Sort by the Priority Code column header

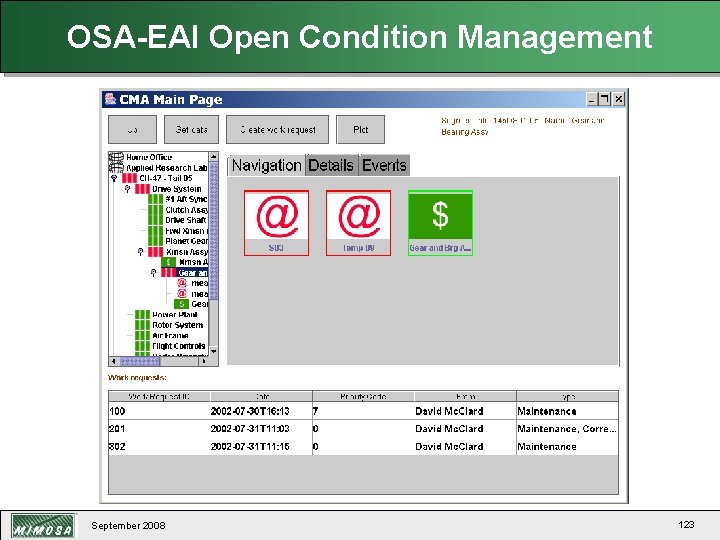(x=363, y=396)
